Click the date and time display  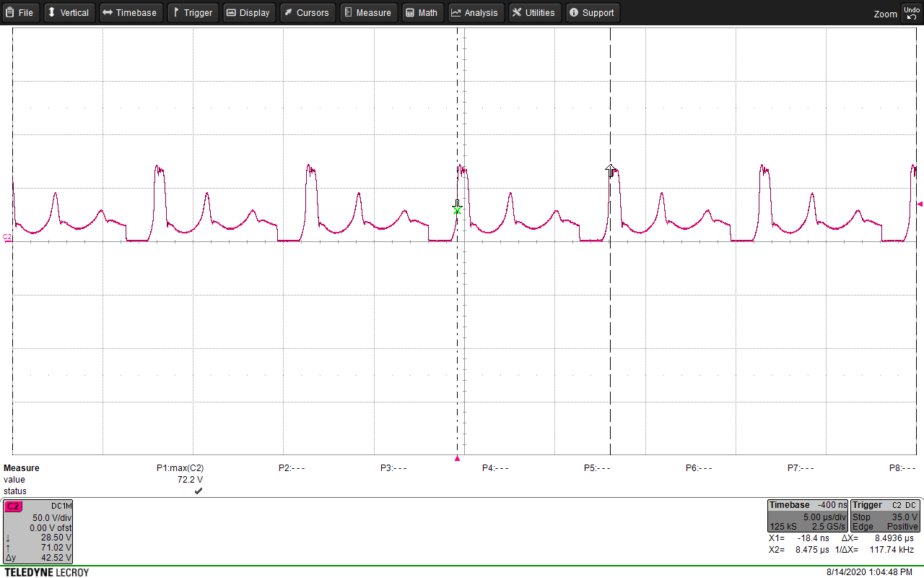[x=869, y=572]
